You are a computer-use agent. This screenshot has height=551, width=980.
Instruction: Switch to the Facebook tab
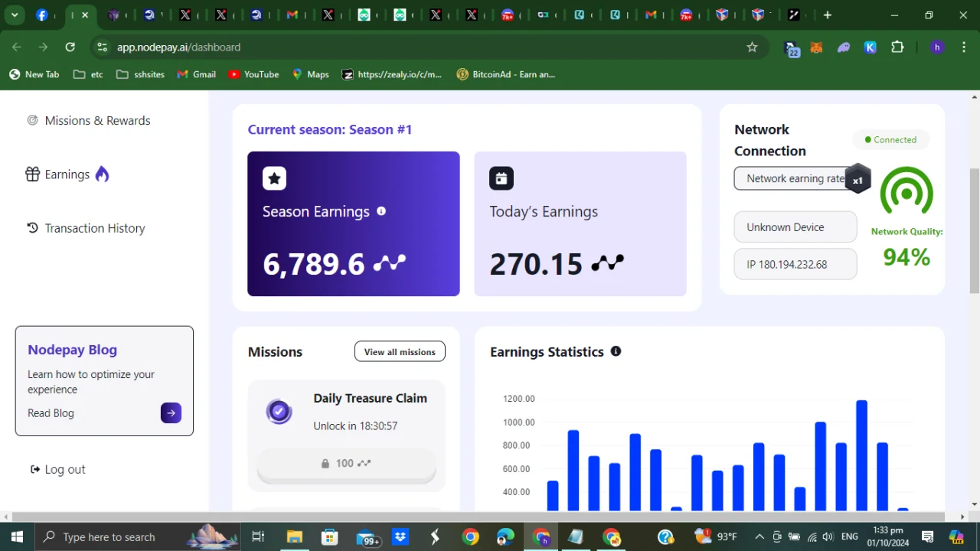pyautogui.click(x=42, y=15)
